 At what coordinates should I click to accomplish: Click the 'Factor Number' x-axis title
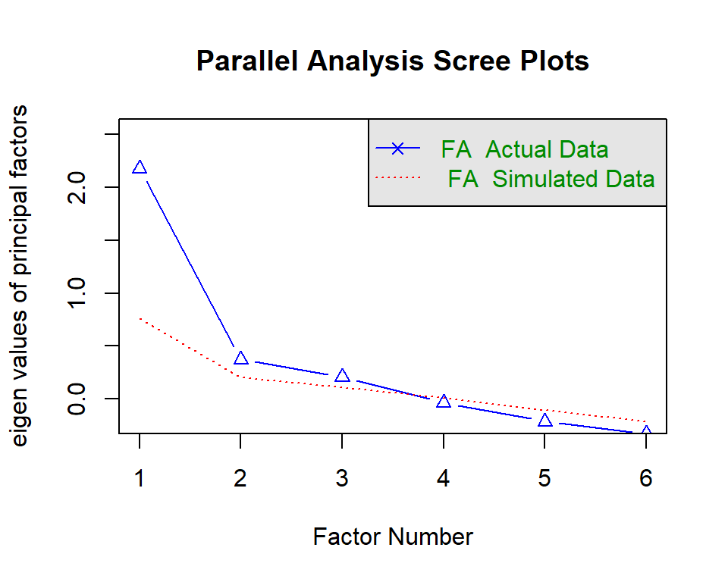393,537
